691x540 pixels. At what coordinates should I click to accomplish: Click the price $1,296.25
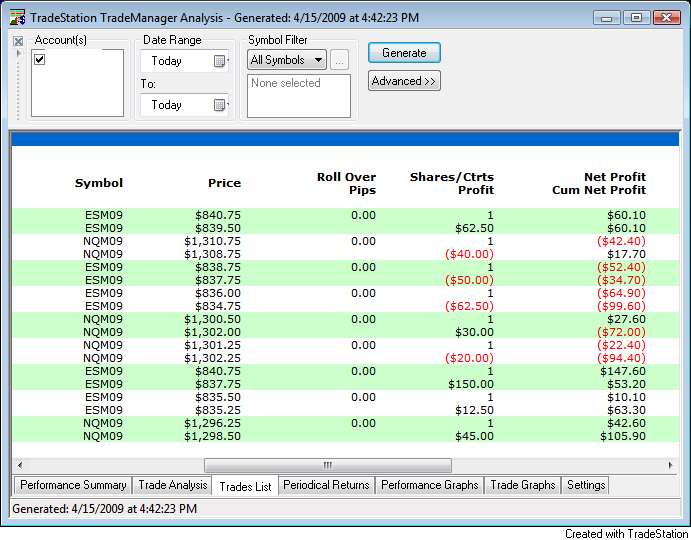click(x=212, y=423)
